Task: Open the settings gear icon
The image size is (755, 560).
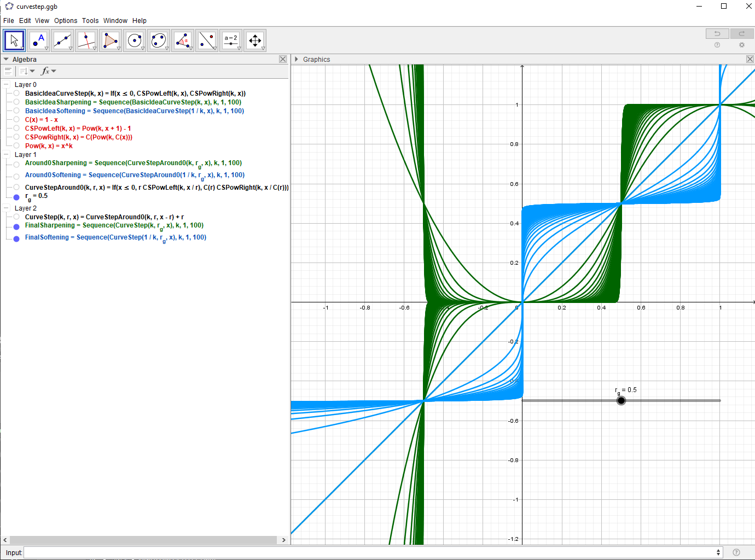Action: pos(742,45)
